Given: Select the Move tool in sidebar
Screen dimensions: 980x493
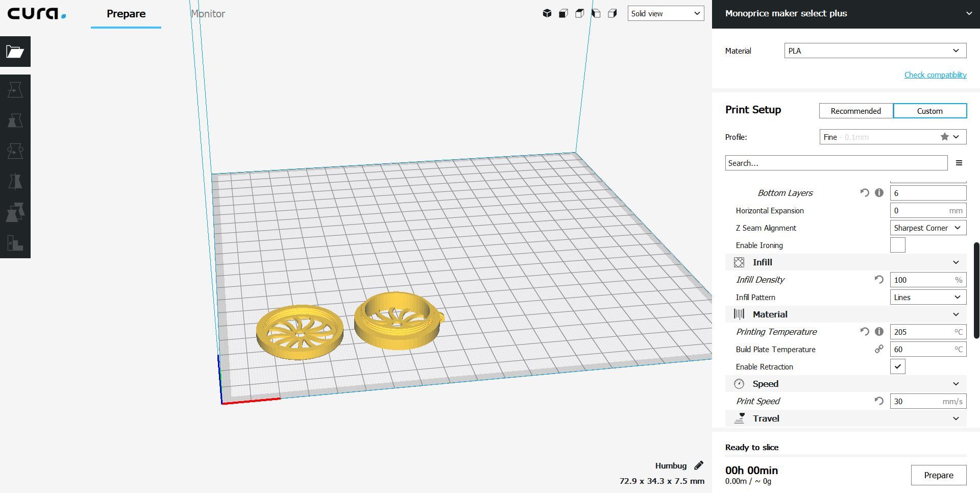Looking at the screenshot, I should click(15, 90).
